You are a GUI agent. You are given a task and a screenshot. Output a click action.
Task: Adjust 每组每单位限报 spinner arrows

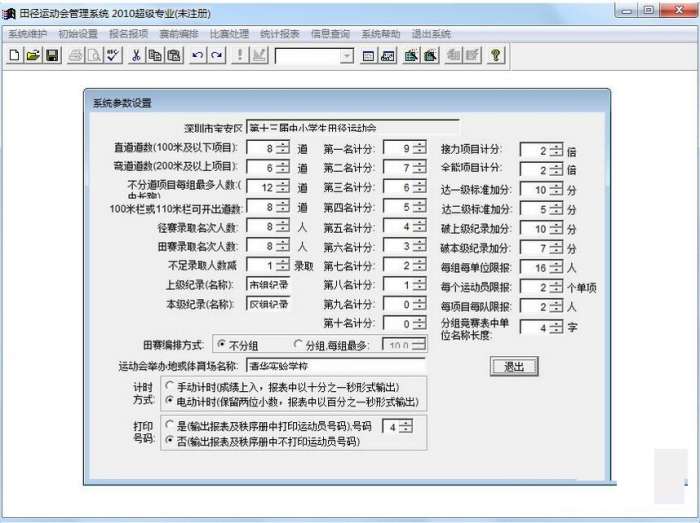[556, 267]
